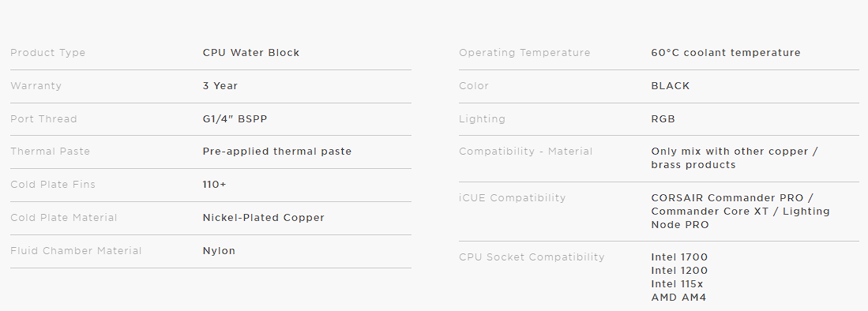Viewport: 868px width, 311px height.
Task: Click Pre-applied thermal paste text
Action: [276, 152]
